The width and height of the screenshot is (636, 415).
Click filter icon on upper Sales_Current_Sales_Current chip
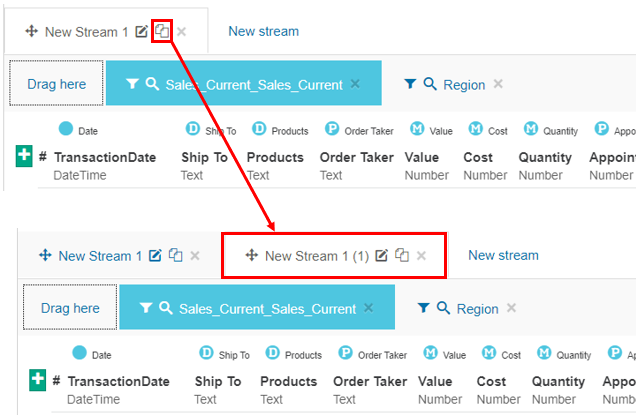pyautogui.click(x=133, y=84)
